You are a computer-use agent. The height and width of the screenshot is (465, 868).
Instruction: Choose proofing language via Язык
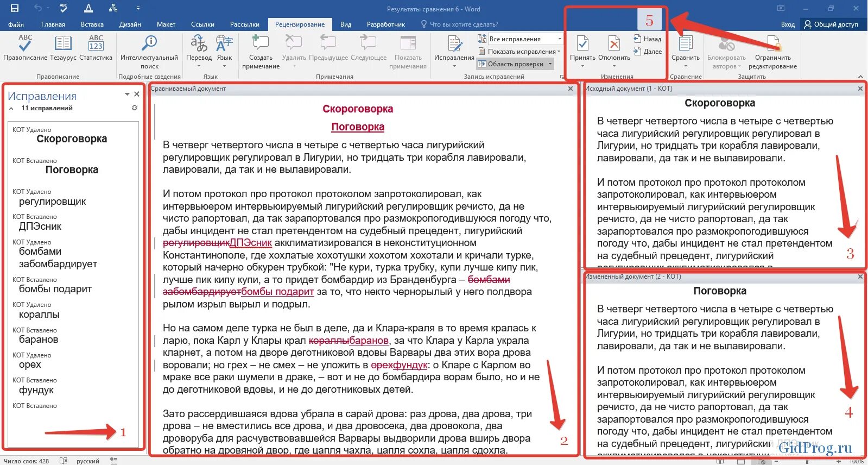(224, 52)
